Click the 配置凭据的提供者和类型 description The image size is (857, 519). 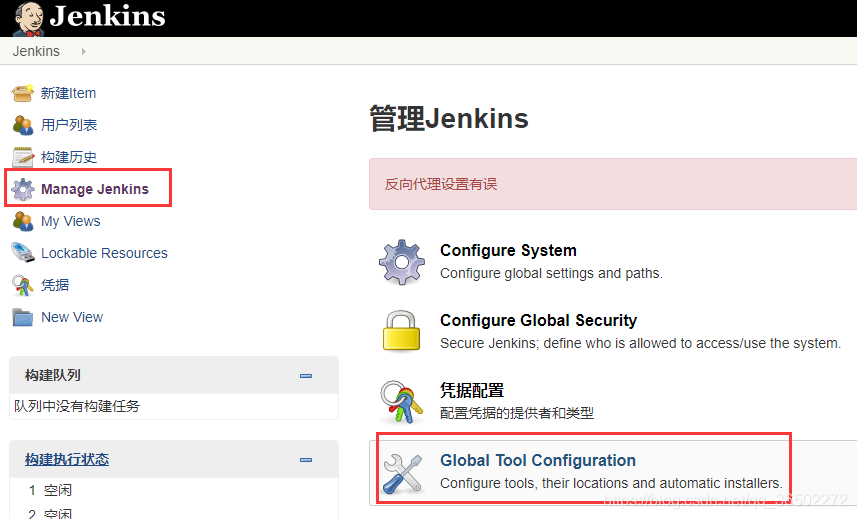[x=516, y=413]
